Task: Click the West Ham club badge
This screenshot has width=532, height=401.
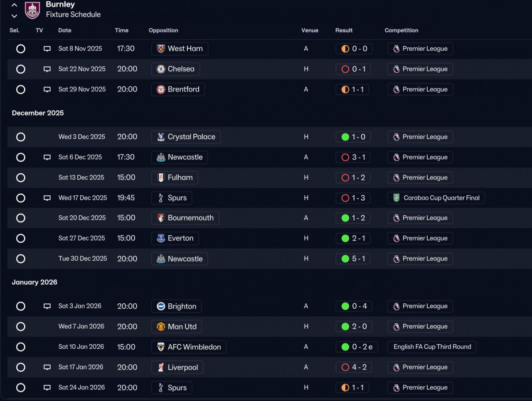Action: coord(161,49)
